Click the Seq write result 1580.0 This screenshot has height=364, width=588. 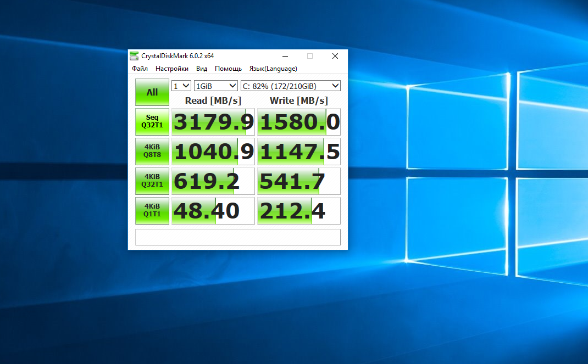click(x=299, y=122)
